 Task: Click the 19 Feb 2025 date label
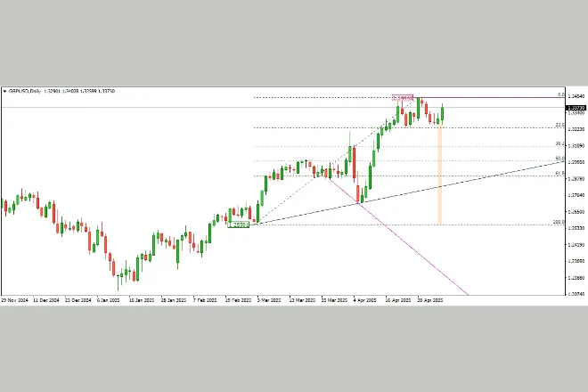click(238, 300)
